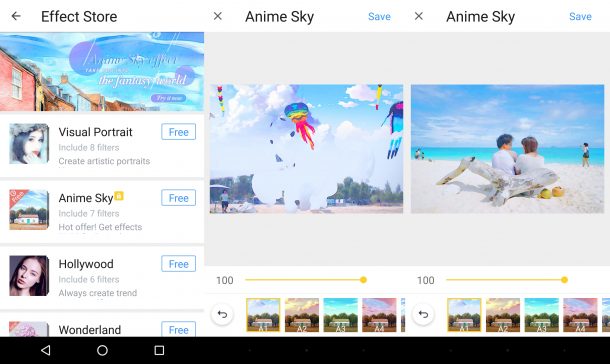Get the free Hollywood pack
This screenshot has height=364, width=610.
coord(179,264)
